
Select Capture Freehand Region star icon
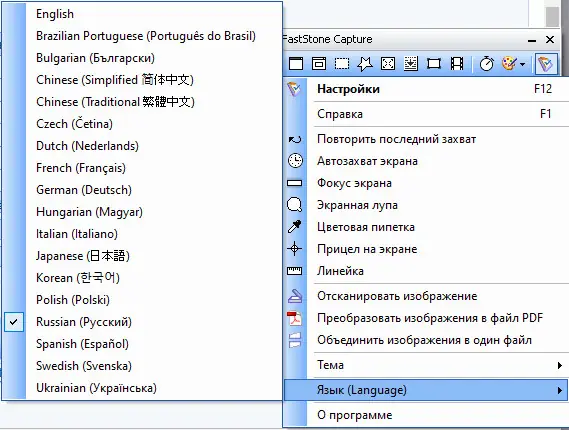click(x=365, y=64)
